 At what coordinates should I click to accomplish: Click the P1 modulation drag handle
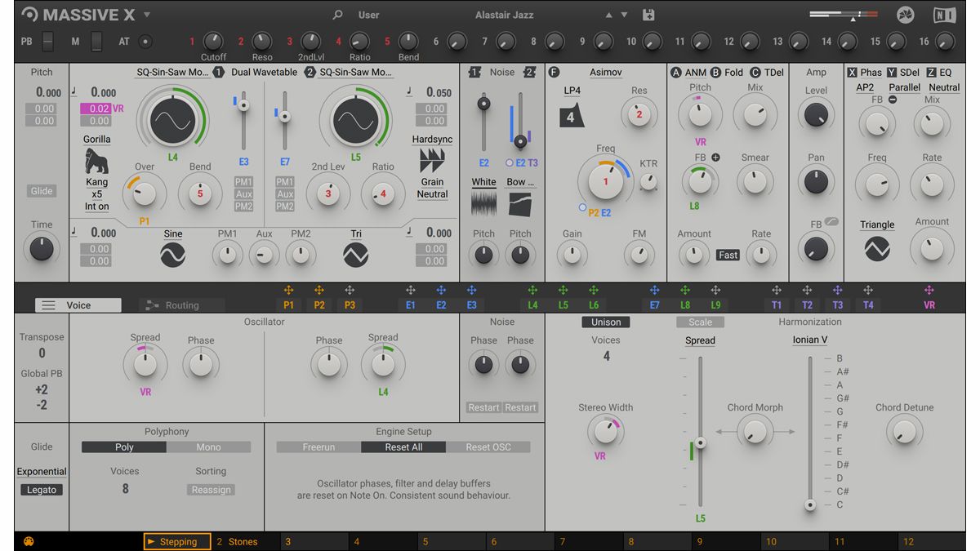pos(288,291)
